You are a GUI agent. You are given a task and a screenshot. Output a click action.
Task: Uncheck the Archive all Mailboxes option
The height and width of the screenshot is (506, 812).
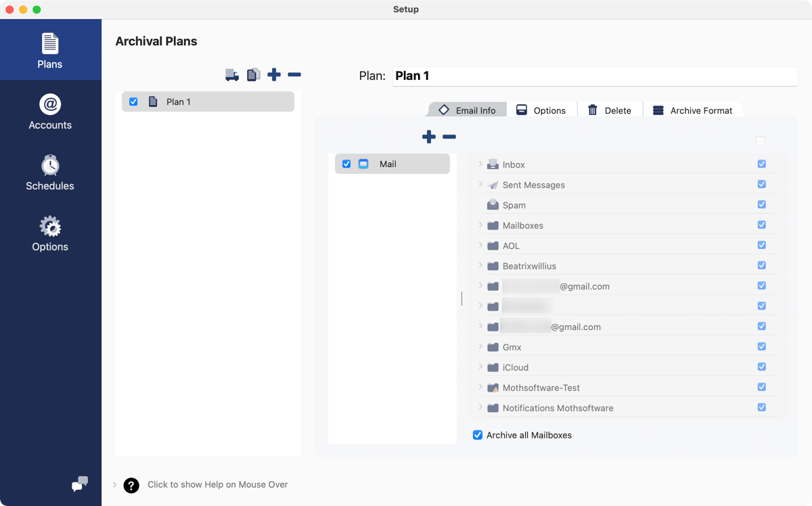(478, 434)
